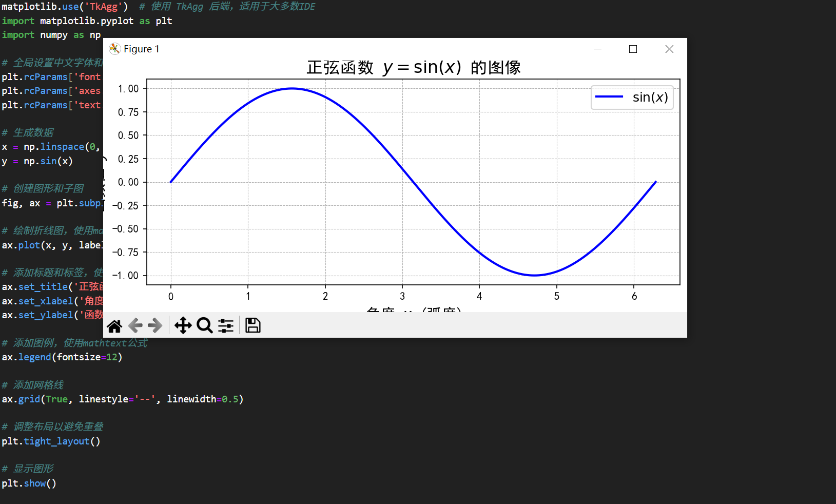Click the ax.plot(x, y code line
This screenshot has width=836, height=504.
(x=52, y=245)
